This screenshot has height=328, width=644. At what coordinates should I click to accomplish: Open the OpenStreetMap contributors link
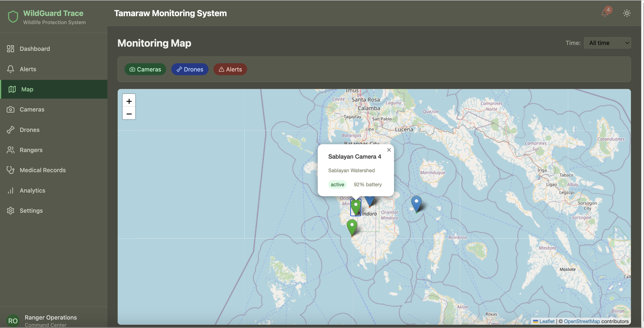(582, 321)
